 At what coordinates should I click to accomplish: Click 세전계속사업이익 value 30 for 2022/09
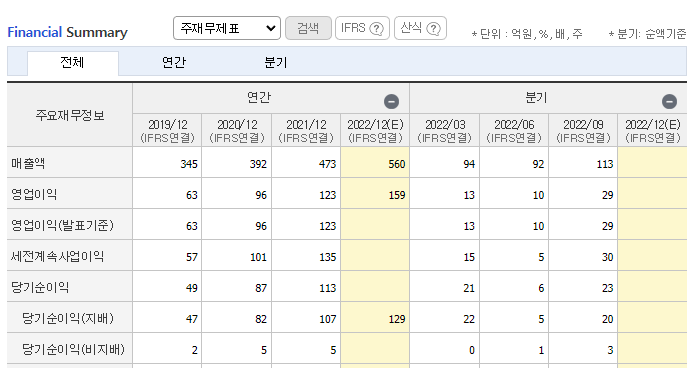(608, 257)
